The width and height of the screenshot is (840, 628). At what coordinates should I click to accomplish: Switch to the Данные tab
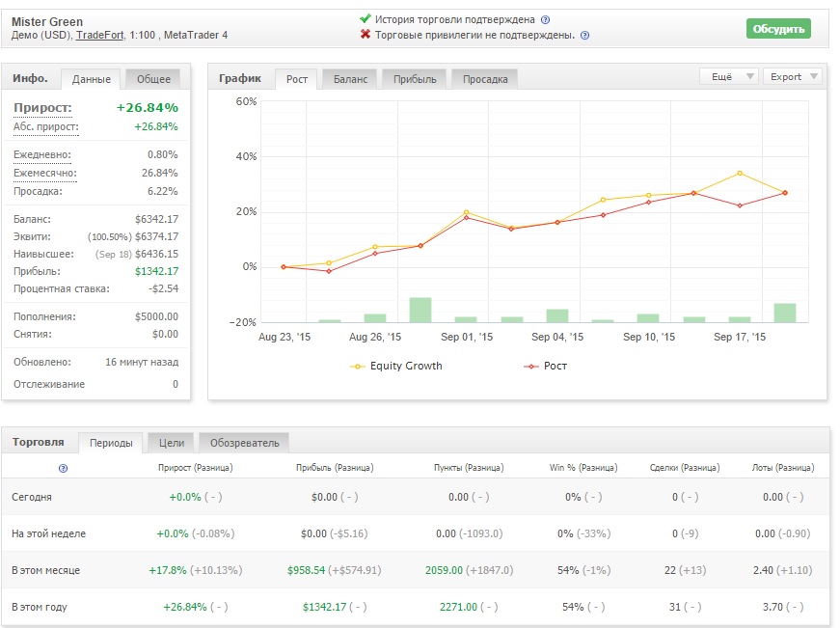click(x=92, y=79)
